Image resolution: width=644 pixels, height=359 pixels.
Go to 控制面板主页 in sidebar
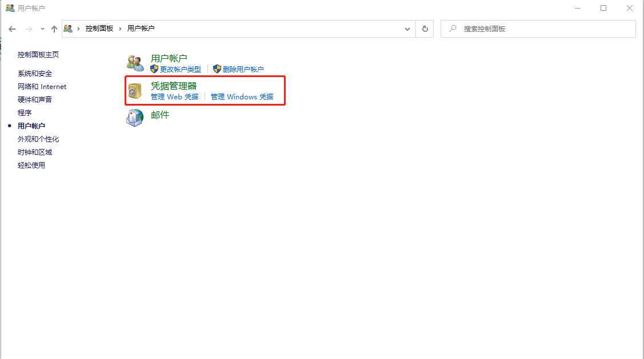pyautogui.click(x=38, y=55)
